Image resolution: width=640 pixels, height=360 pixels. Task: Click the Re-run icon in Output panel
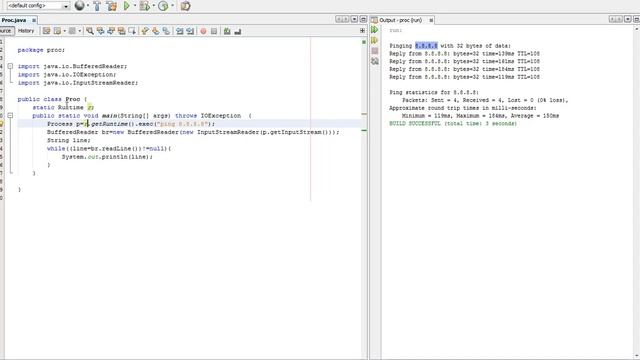375,30
